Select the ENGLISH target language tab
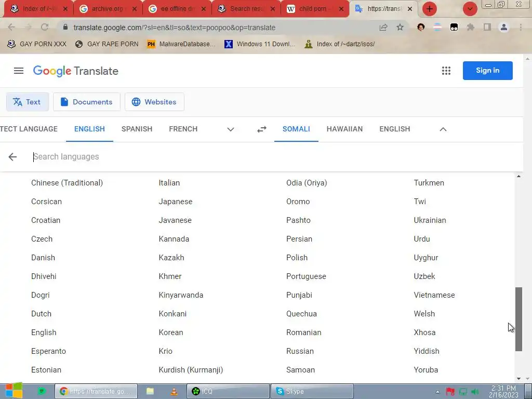Screen dimensions: 532x399 395,129
